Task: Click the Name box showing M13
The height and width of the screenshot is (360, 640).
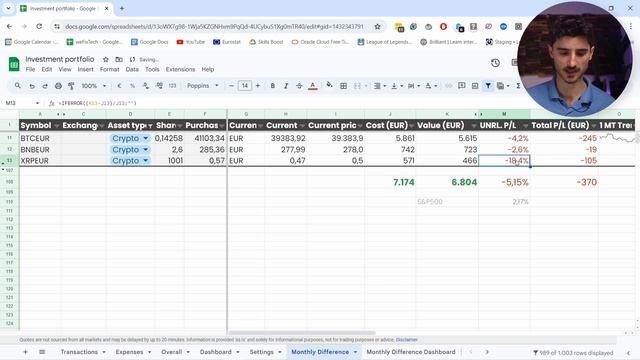Action: 22,103
